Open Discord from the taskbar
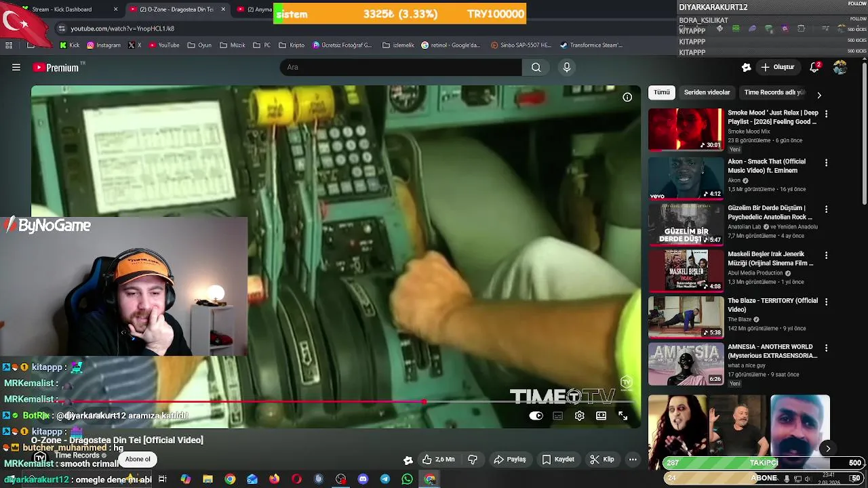Viewport: 868px width, 488px height. pyautogui.click(x=363, y=479)
